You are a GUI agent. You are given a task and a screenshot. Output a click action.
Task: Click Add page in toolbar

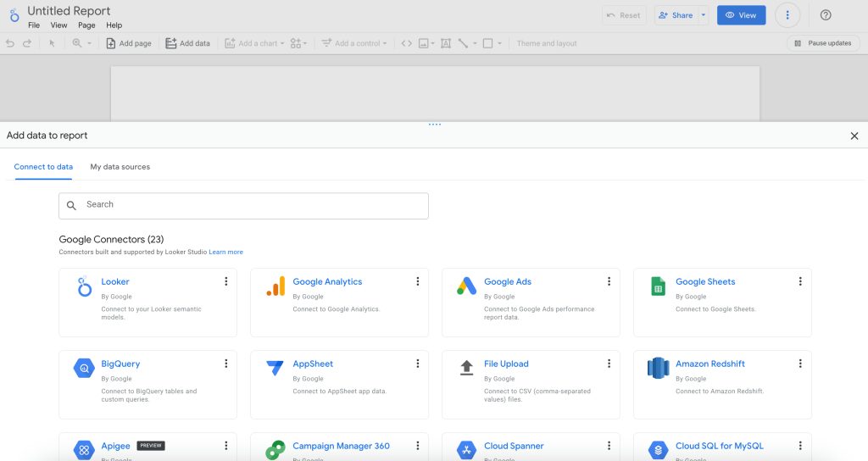click(129, 43)
